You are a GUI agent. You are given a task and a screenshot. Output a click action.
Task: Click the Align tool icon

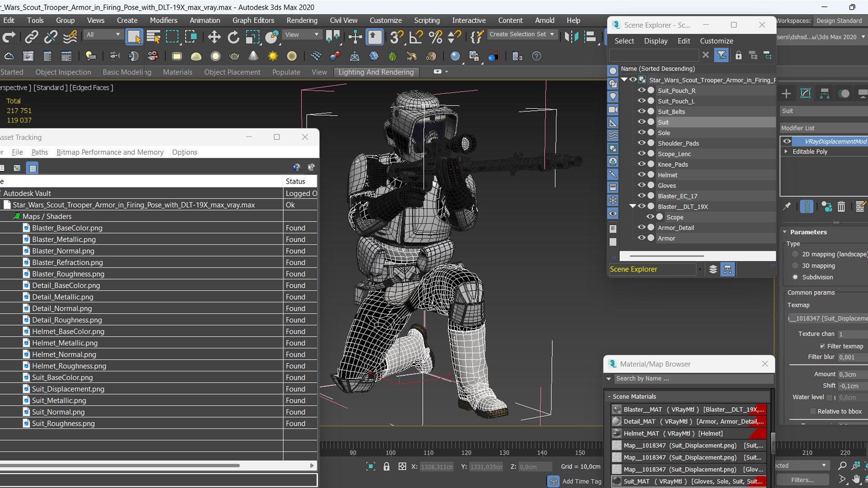590,37
